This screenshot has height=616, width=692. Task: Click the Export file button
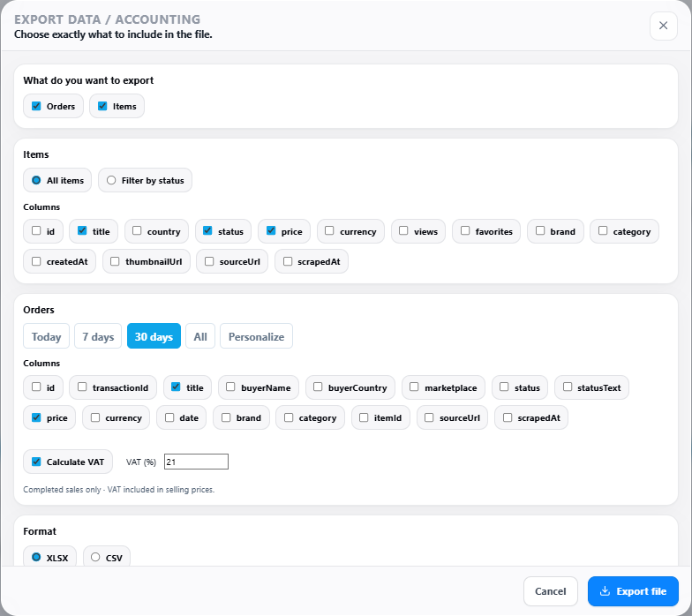click(633, 591)
